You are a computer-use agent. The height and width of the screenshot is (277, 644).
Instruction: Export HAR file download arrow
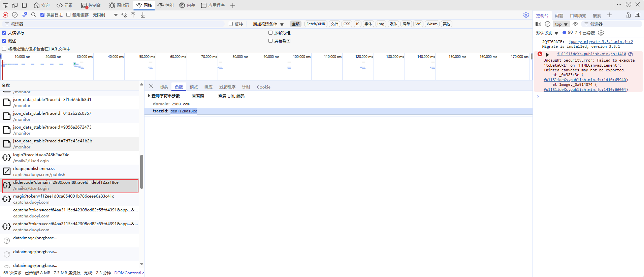click(x=143, y=15)
